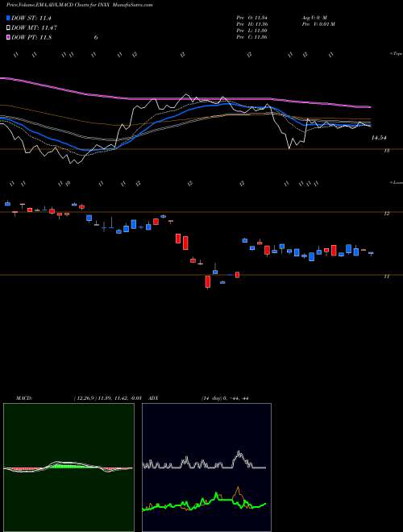Click the white DOW MT legend swatch
The width and height of the screenshot is (403, 532).
[x=9, y=27]
